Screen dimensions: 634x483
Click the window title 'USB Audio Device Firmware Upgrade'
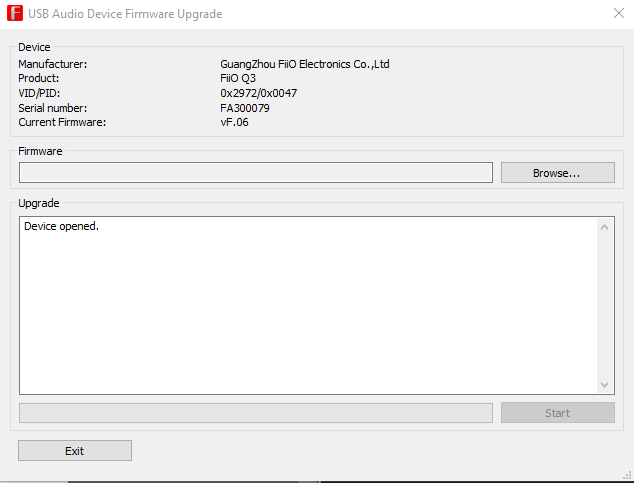[125, 14]
